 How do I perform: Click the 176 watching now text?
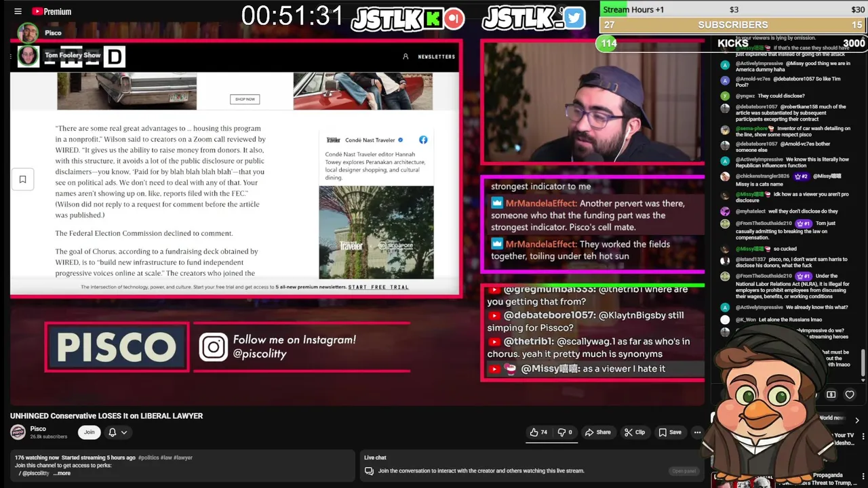[37, 457]
